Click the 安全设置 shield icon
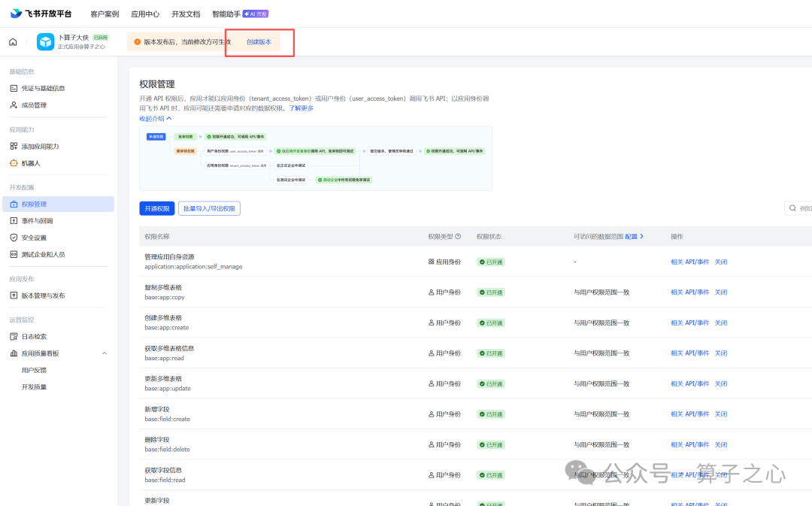Viewport: 812px width, 506px height. click(14, 238)
